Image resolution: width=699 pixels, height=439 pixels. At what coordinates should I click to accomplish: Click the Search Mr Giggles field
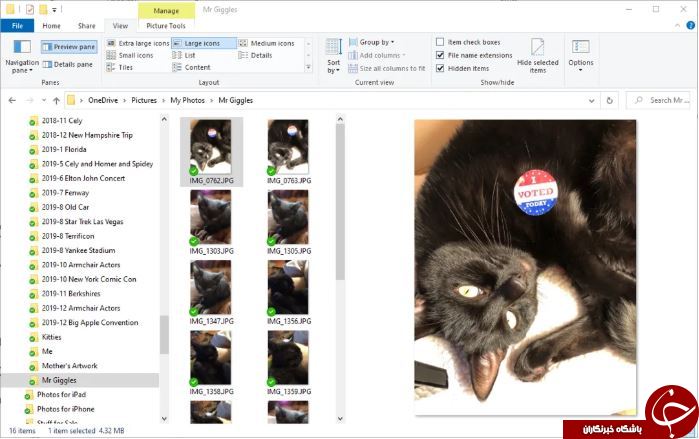(x=659, y=100)
